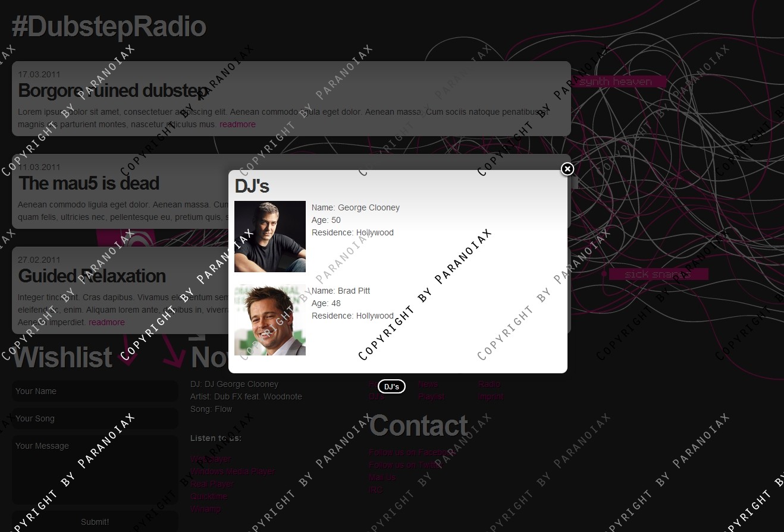The image size is (784, 532).
Task: Open readmore link in Borgore post
Action: click(x=237, y=124)
